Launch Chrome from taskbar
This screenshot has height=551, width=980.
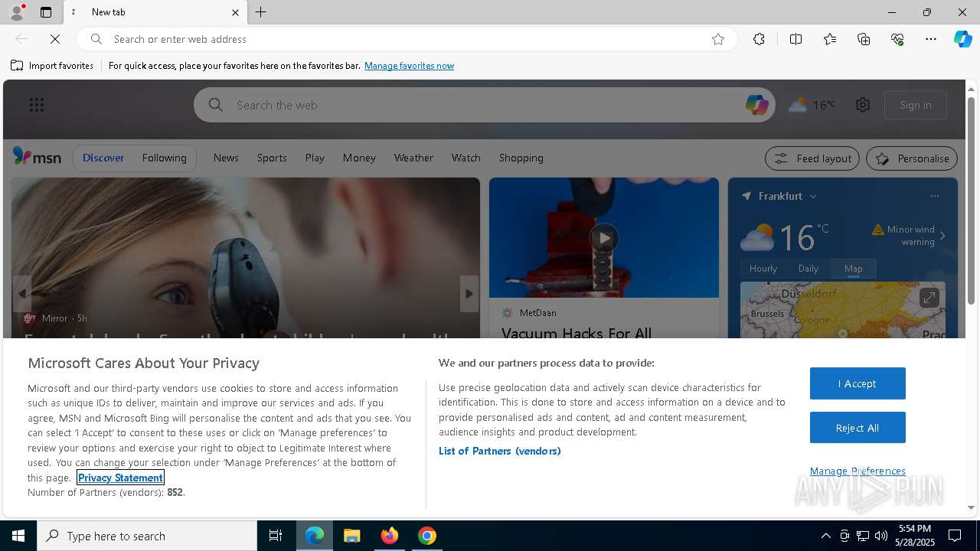427,536
